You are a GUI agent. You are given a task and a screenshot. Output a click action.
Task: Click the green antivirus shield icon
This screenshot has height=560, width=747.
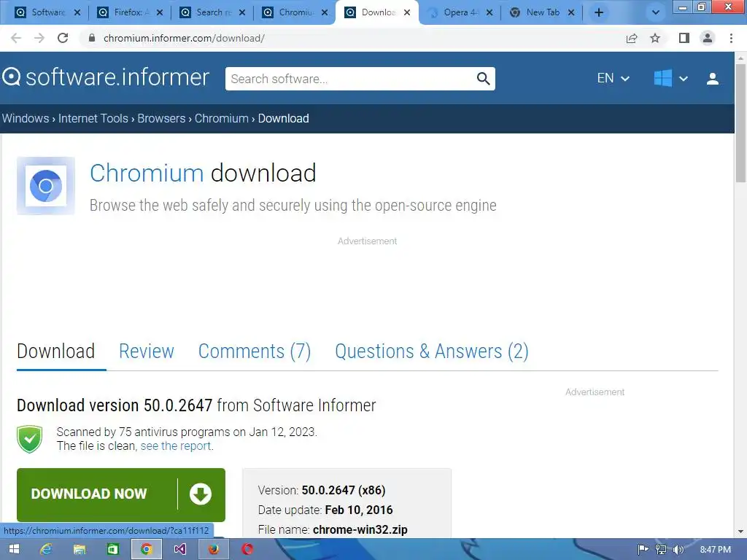pos(29,439)
